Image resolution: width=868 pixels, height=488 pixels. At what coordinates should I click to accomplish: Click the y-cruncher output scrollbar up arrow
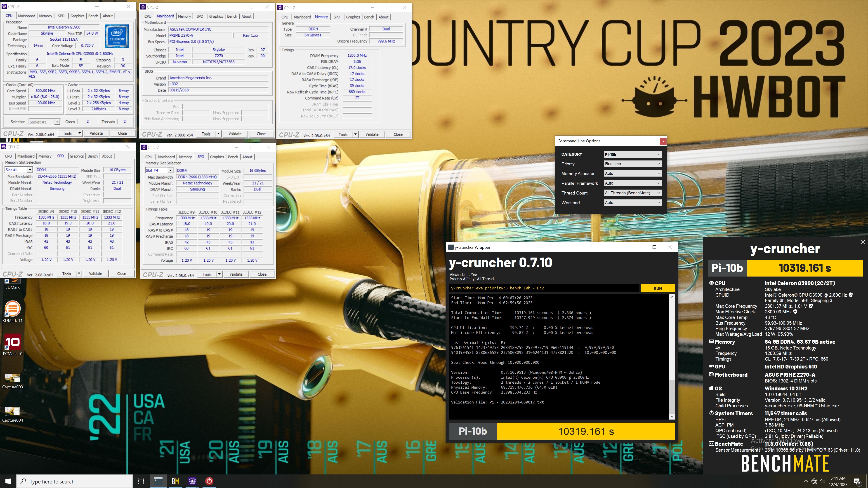tap(672, 297)
